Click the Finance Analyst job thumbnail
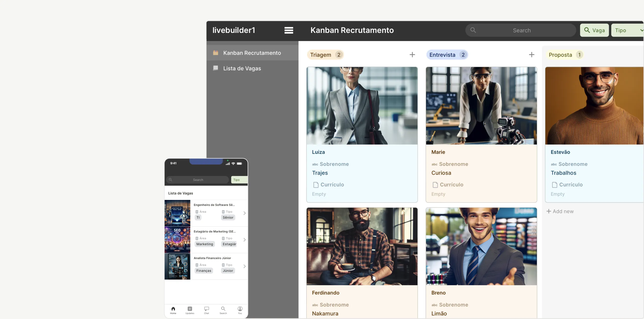The height and width of the screenshot is (319, 644). (177, 266)
